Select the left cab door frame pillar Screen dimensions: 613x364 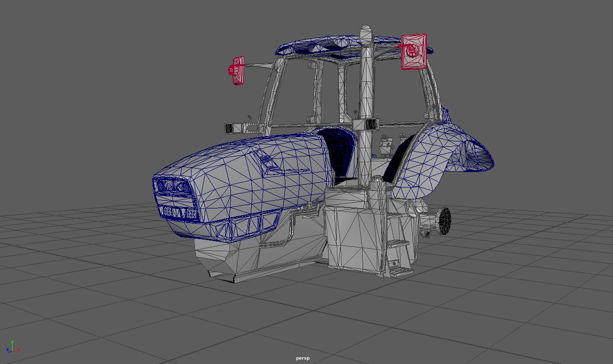pyautogui.click(x=272, y=92)
